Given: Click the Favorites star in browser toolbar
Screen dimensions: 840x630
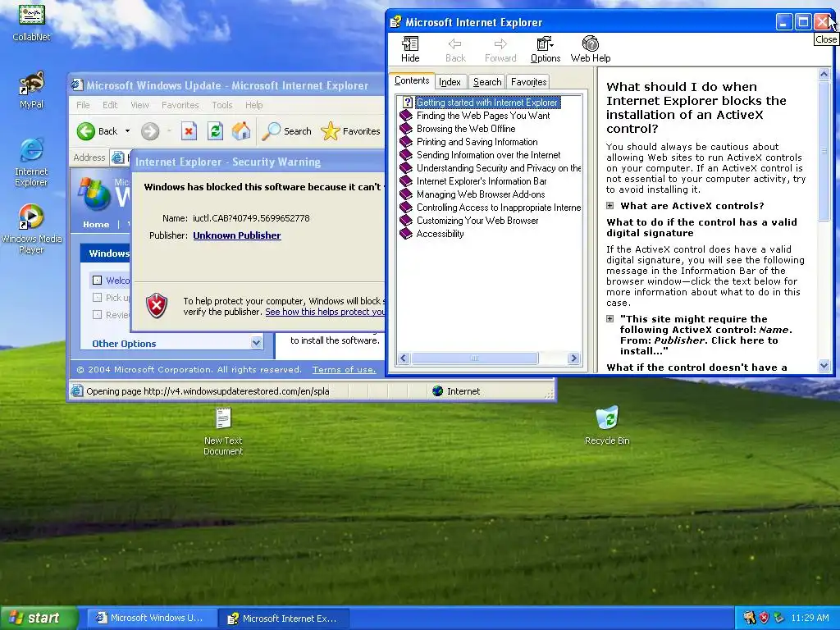Looking at the screenshot, I should pyautogui.click(x=351, y=131).
